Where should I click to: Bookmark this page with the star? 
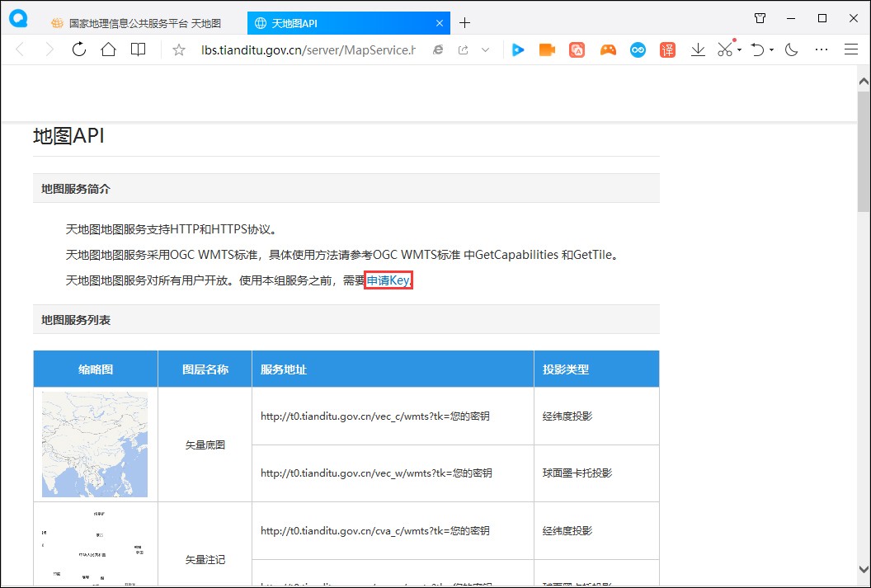pyautogui.click(x=178, y=49)
